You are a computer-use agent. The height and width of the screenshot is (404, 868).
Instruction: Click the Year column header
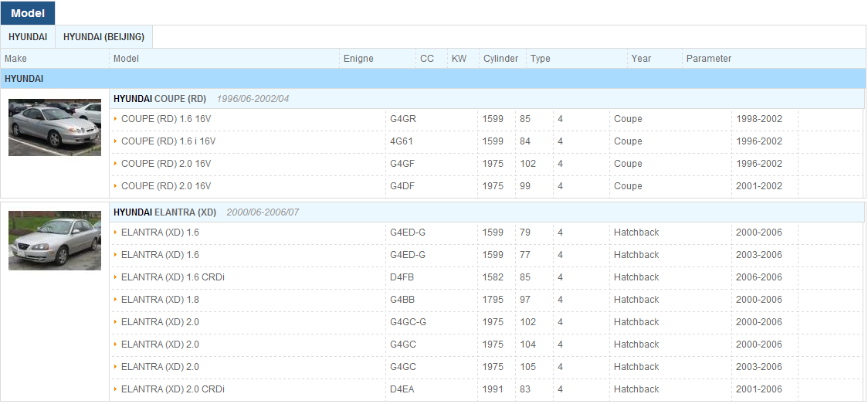(x=641, y=59)
